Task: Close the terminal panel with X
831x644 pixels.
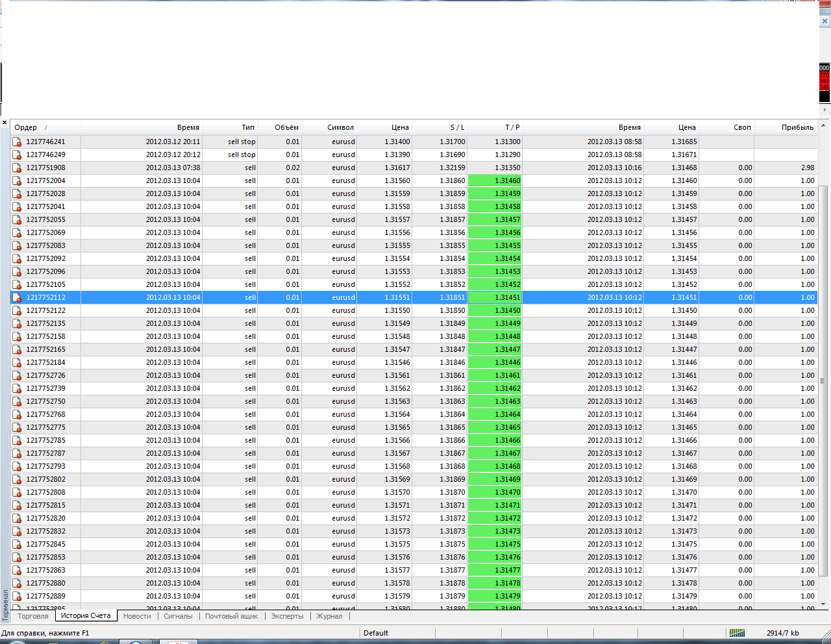Action: tap(5, 122)
